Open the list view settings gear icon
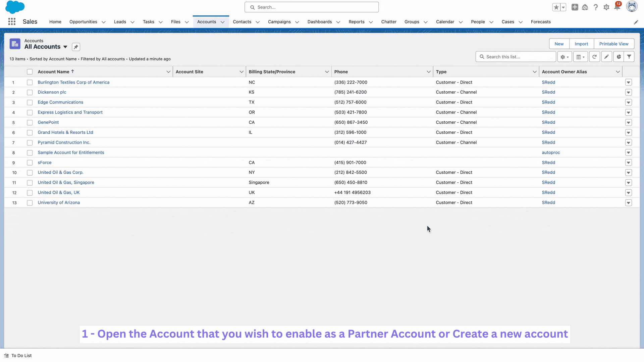Screen dimensions: 644x362 tap(565, 57)
